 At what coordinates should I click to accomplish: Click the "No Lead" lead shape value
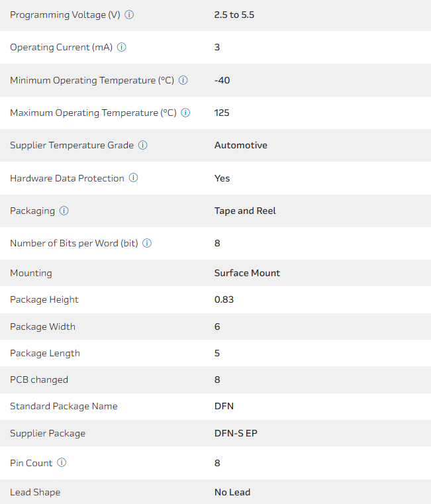pos(232,492)
